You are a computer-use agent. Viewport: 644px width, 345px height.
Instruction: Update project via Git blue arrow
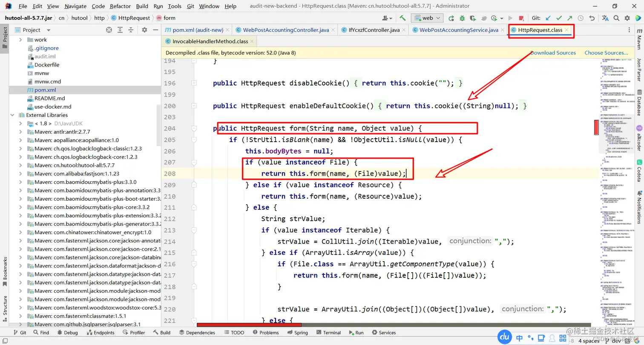pos(548,18)
